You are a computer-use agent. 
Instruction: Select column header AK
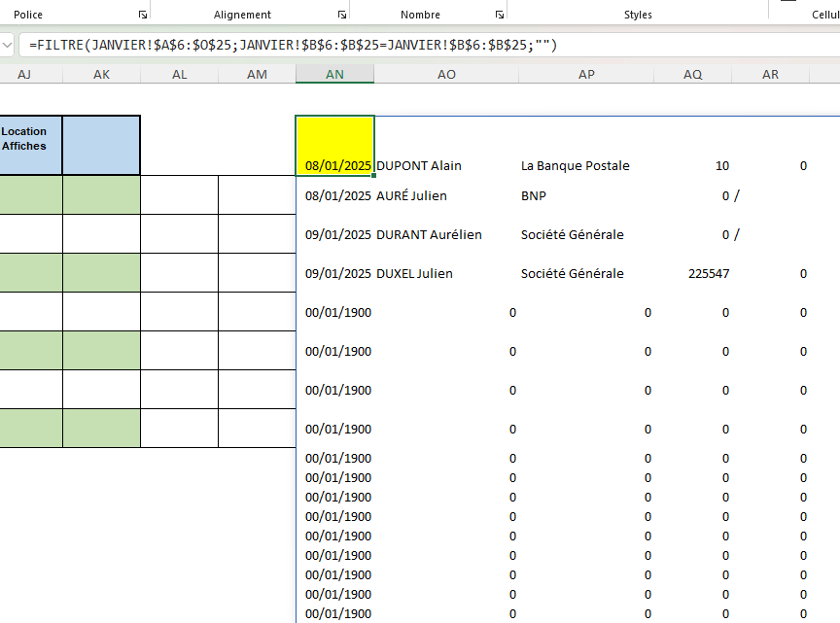click(x=102, y=75)
